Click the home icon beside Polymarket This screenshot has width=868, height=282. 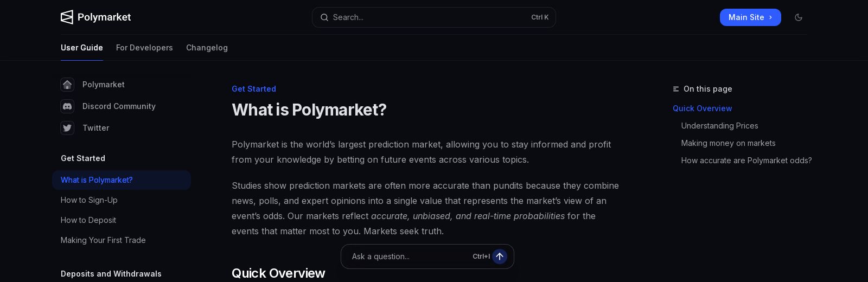[x=67, y=85]
